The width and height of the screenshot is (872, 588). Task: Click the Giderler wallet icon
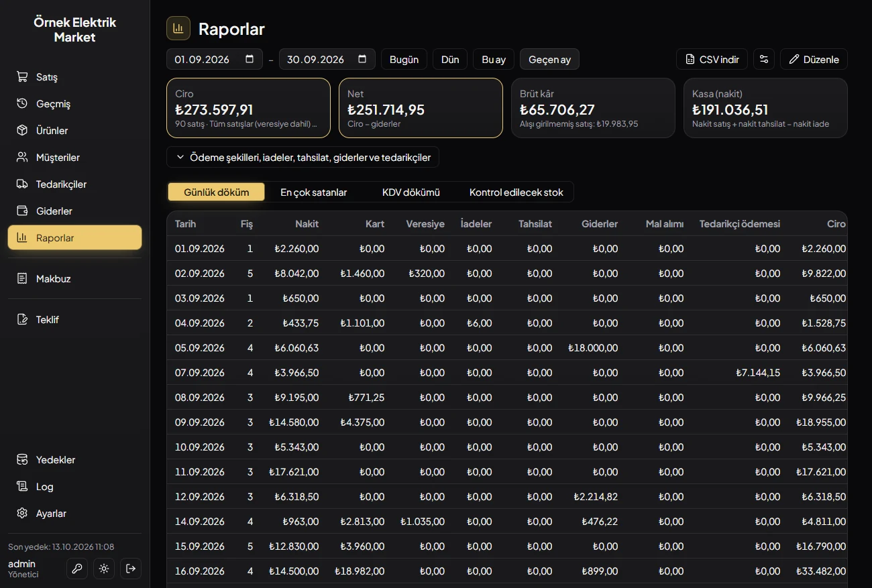pos(22,211)
